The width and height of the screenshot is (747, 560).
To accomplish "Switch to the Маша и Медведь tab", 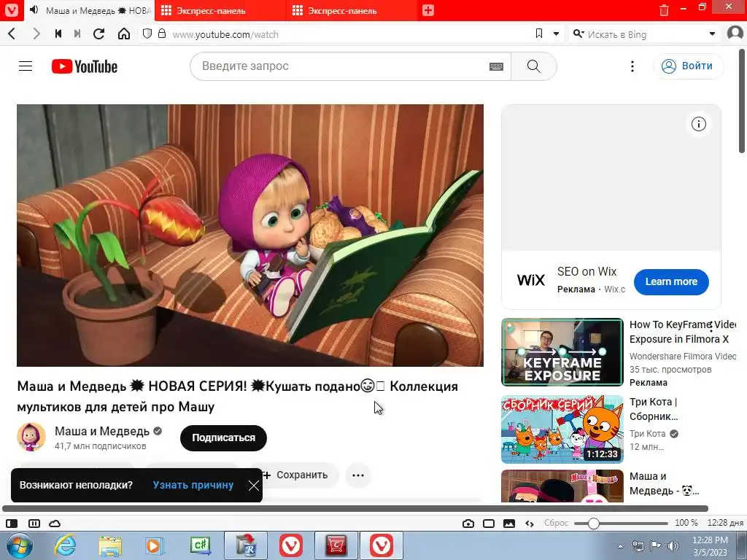I will [90, 10].
